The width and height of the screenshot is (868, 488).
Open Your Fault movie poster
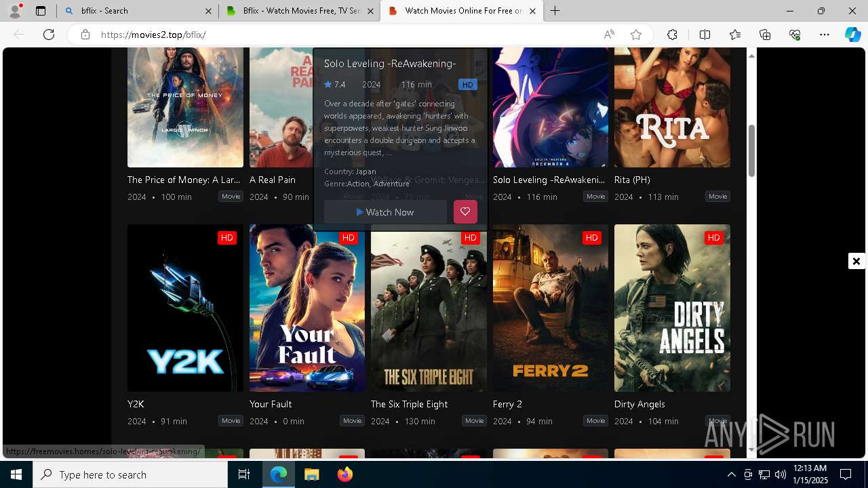click(307, 308)
